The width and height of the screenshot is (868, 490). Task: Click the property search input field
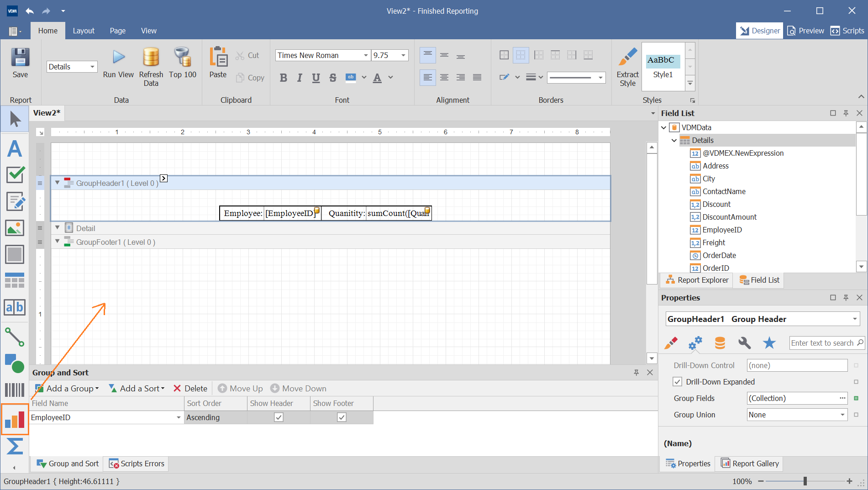tap(827, 343)
